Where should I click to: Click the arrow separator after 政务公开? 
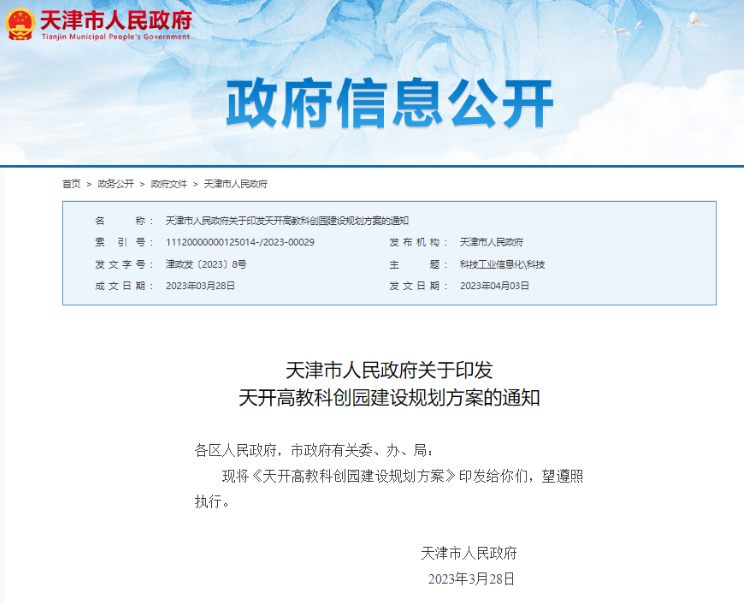(142, 184)
